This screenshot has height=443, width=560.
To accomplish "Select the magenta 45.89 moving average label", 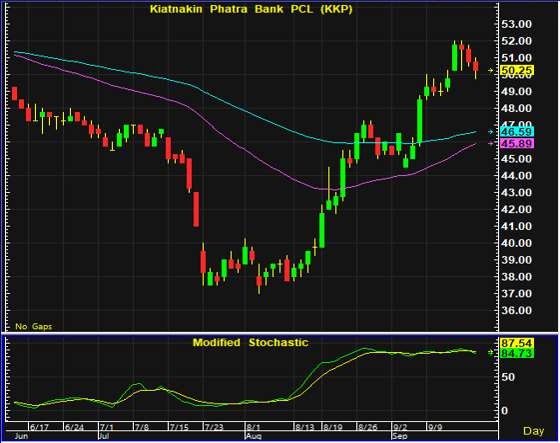I will click(517, 144).
